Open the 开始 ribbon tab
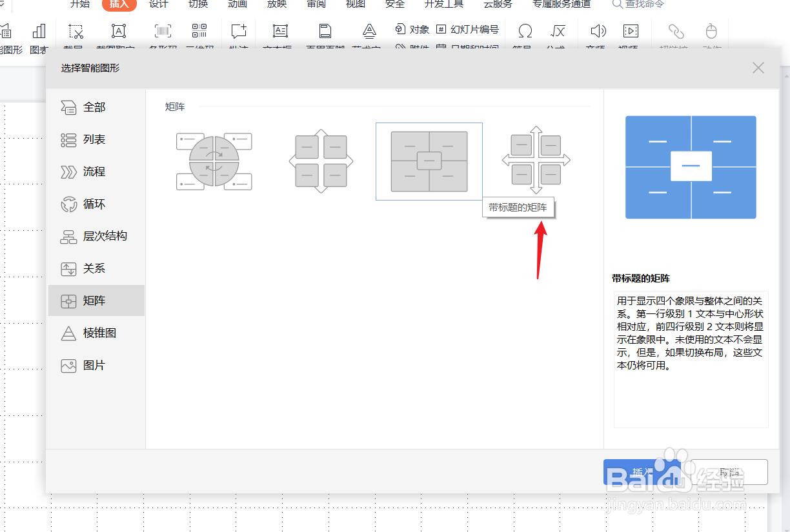This screenshot has height=532, width=790. [x=79, y=4]
